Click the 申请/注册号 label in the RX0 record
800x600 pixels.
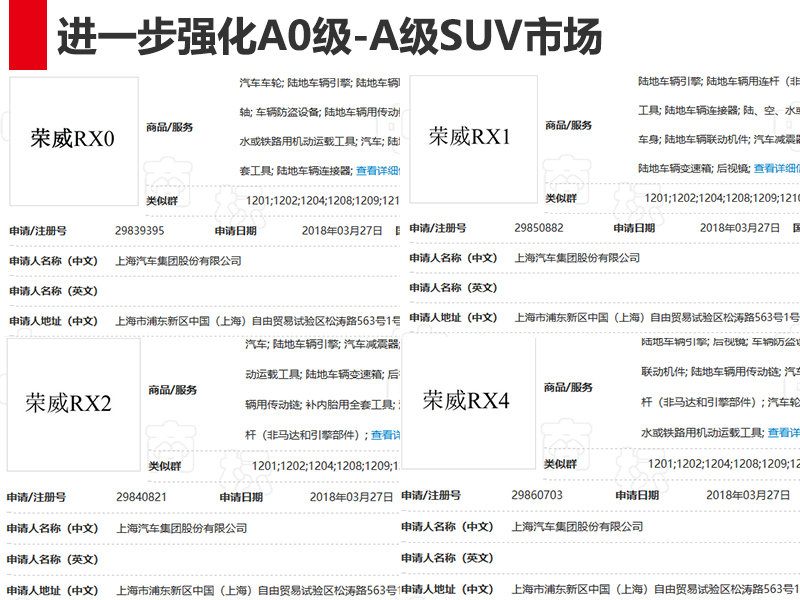tap(38, 231)
